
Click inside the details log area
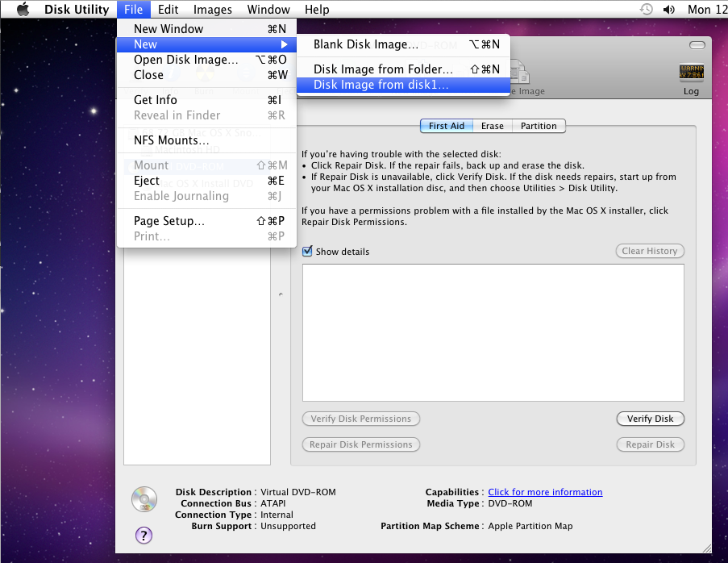(x=493, y=332)
